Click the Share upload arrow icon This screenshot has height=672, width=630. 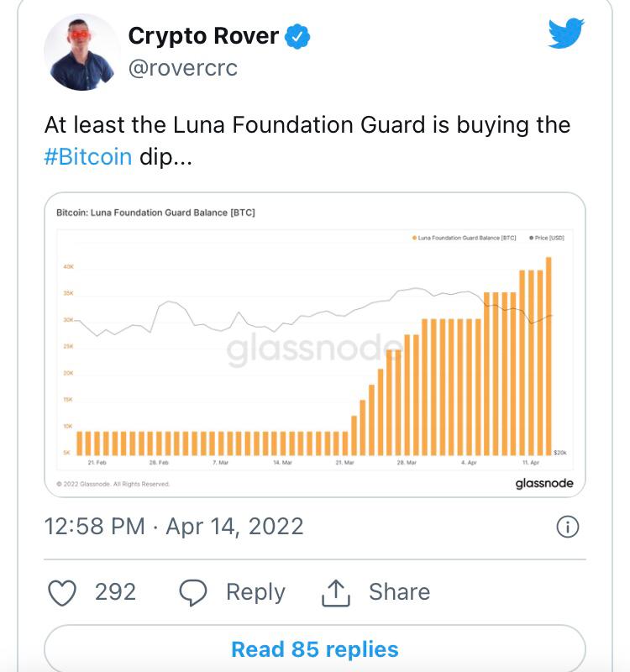click(x=335, y=592)
